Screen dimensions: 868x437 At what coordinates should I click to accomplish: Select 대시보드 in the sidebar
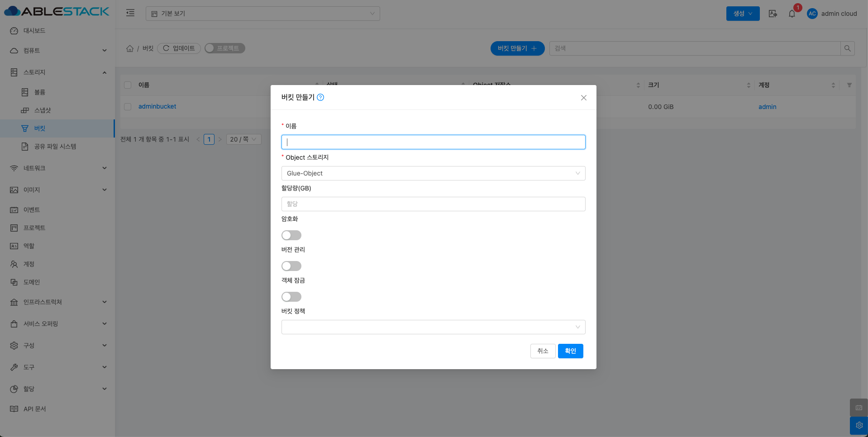(x=34, y=31)
